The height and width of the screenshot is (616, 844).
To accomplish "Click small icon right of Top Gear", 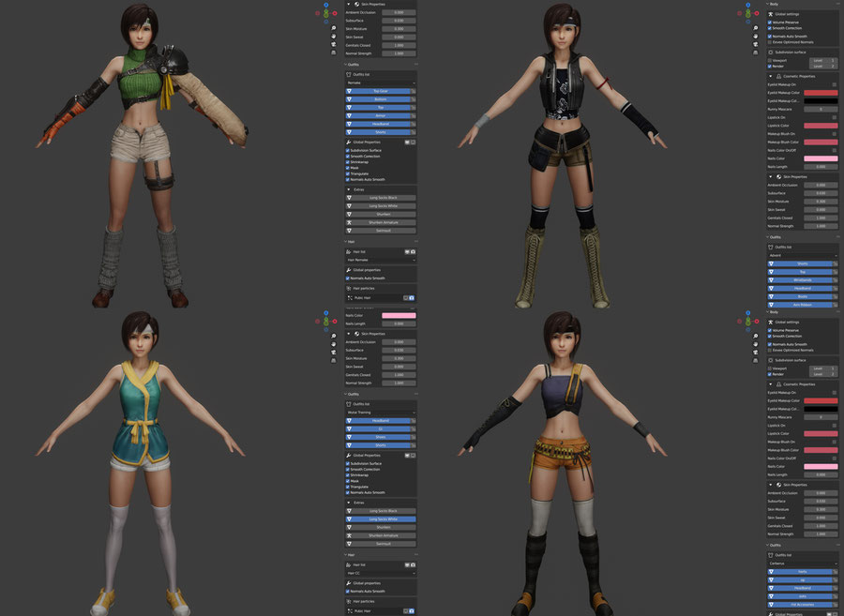I will coord(414,92).
